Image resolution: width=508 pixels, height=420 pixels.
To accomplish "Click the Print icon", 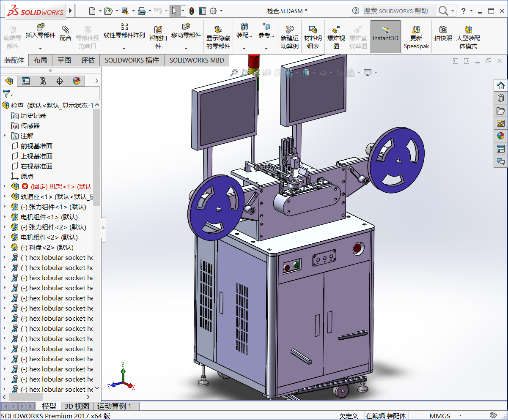I will pos(142,11).
